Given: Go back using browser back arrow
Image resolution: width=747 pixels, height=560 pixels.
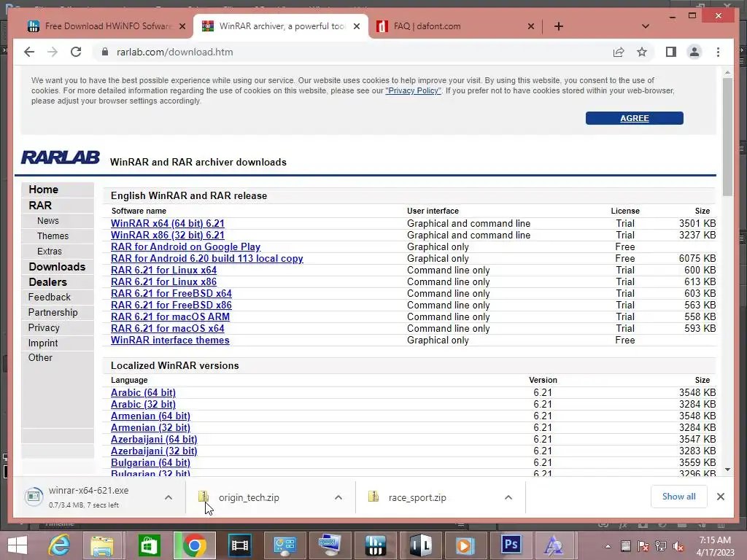Looking at the screenshot, I should click(x=29, y=52).
